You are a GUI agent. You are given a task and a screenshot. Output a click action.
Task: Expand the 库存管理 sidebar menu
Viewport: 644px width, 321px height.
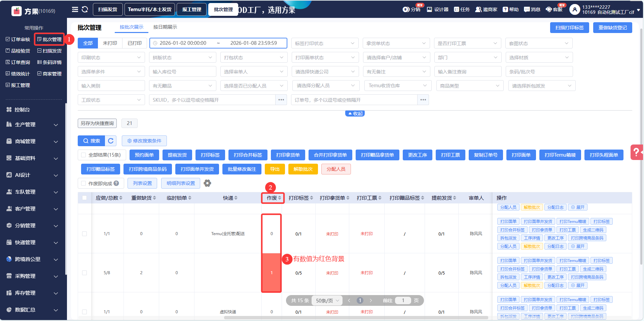[33, 293]
